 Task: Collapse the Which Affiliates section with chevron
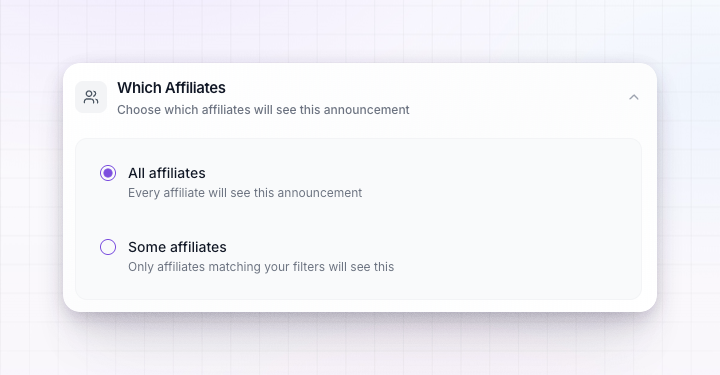pos(634,97)
